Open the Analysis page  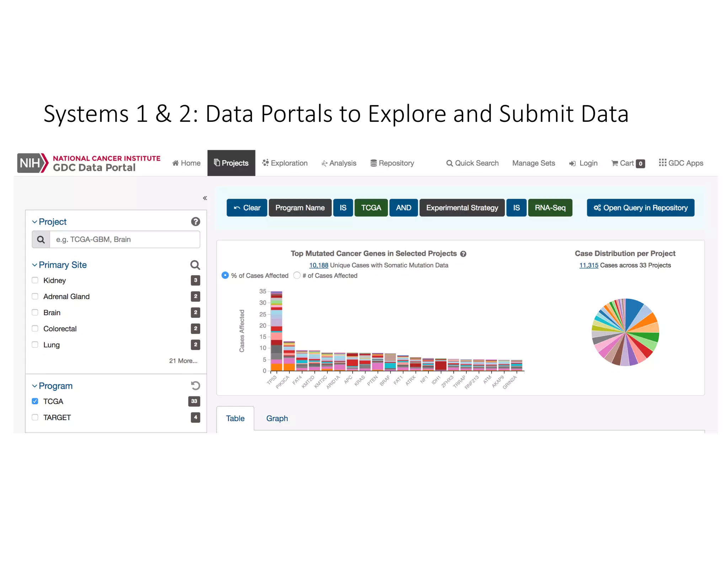339,163
